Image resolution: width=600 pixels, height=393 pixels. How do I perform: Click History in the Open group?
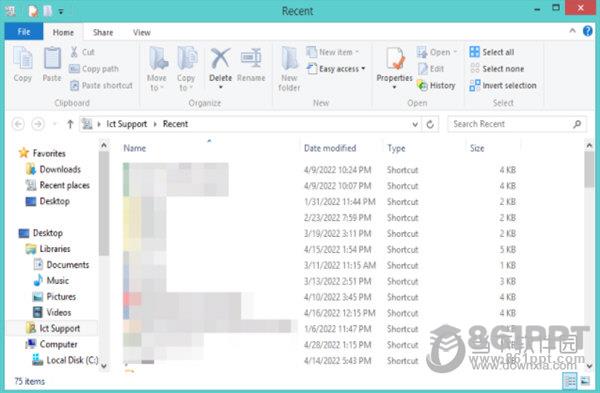click(436, 85)
